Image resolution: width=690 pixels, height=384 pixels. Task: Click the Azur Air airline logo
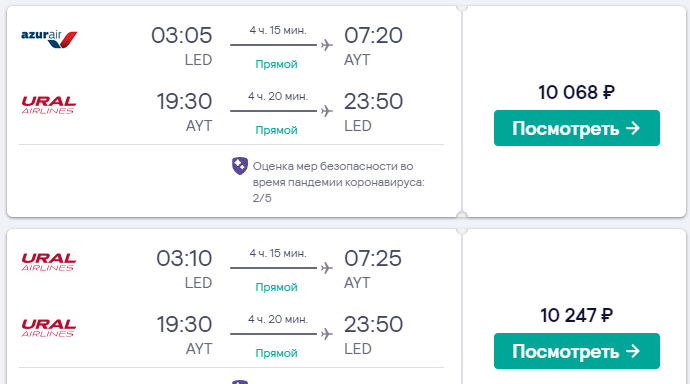[x=49, y=39]
